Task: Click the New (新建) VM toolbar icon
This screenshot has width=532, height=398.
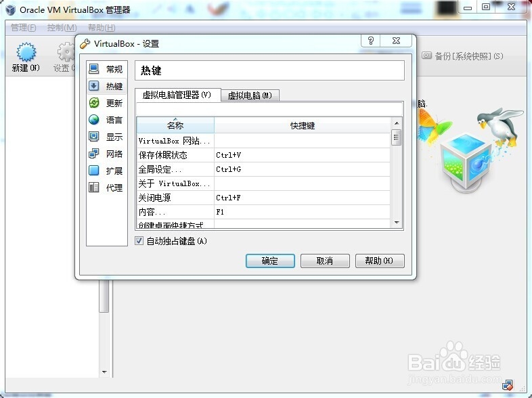Action: point(26,52)
